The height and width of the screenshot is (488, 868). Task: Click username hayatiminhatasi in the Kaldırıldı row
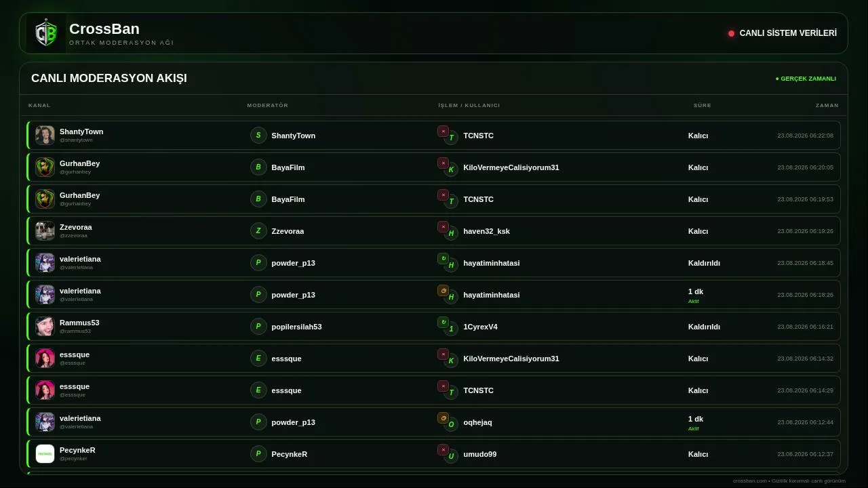[x=491, y=263]
